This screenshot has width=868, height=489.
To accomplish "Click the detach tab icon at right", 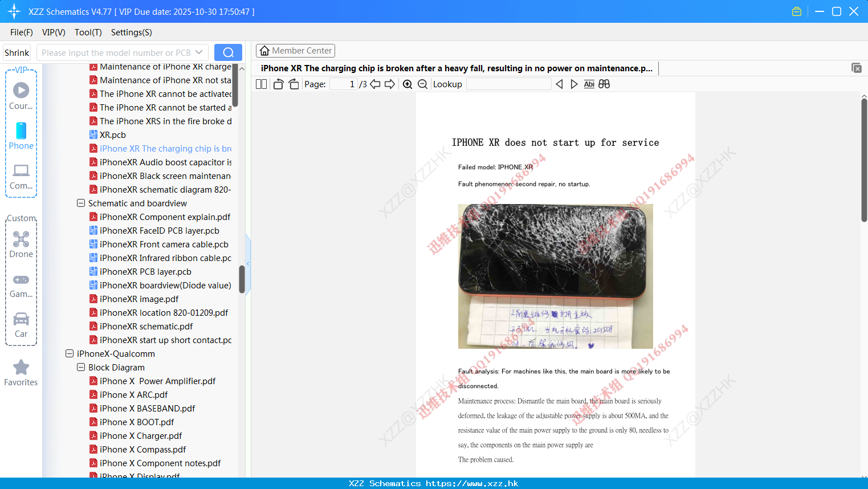I will (857, 68).
